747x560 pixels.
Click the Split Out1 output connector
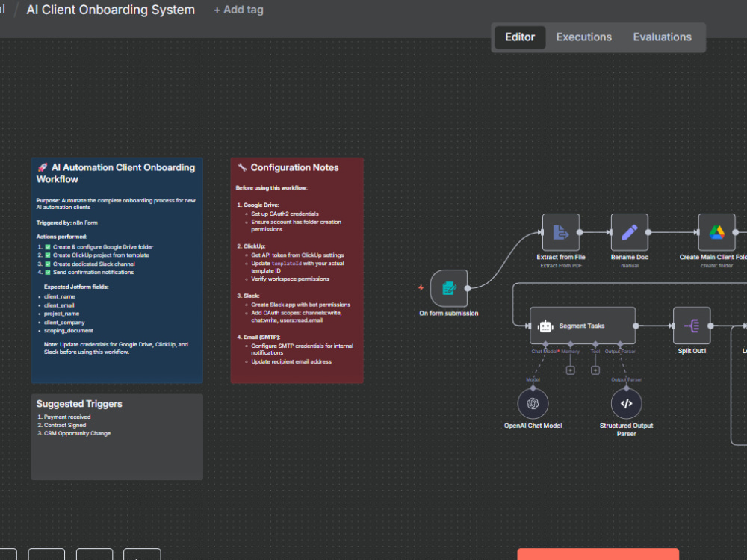[x=711, y=326]
